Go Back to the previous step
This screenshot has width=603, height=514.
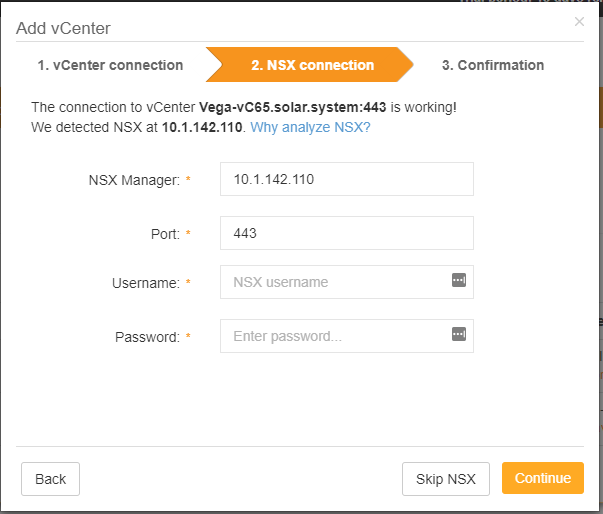pos(50,479)
